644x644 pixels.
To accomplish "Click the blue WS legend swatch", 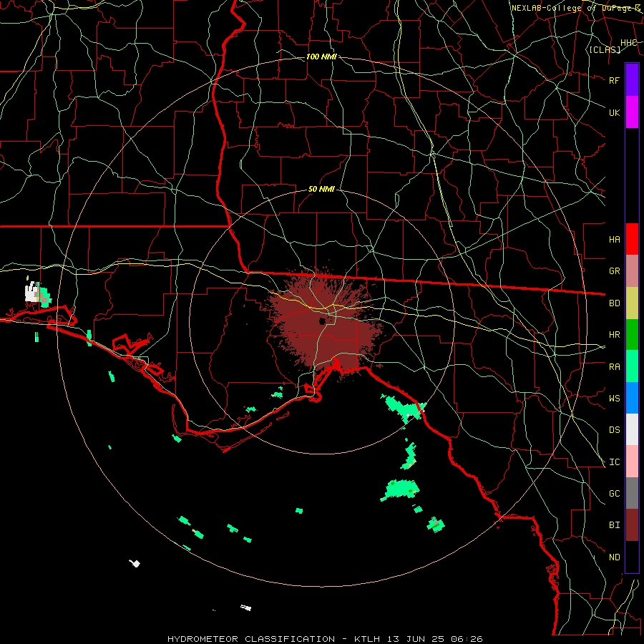I will pyautogui.click(x=632, y=398).
